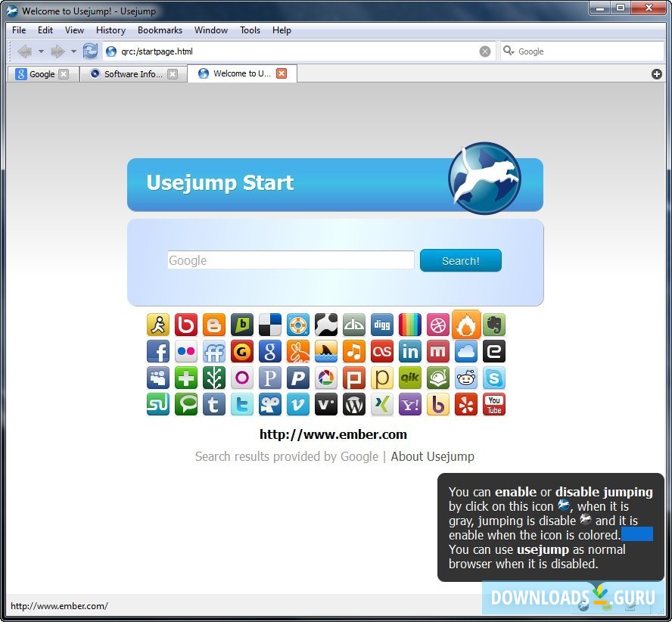Viewport: 672px width, 622px height.
Task: Open the Bookmarks menu
Action: (160, 30)
